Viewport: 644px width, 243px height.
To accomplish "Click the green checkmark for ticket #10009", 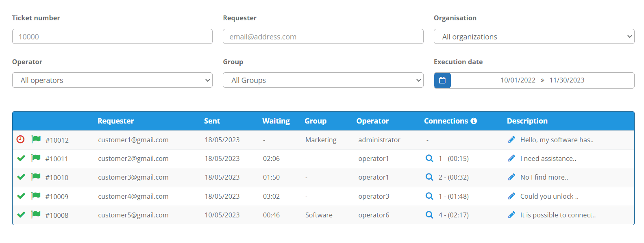I will coord(21,196).
